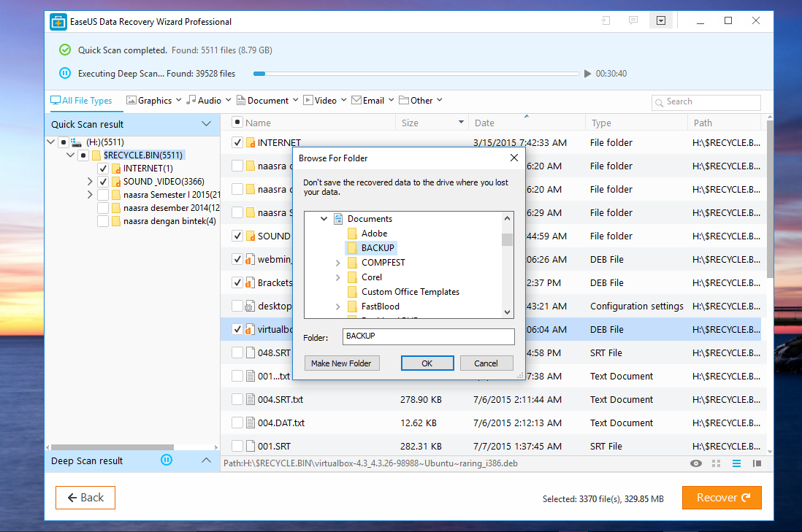Close the Browse For Folder dialog

[514, 158]
